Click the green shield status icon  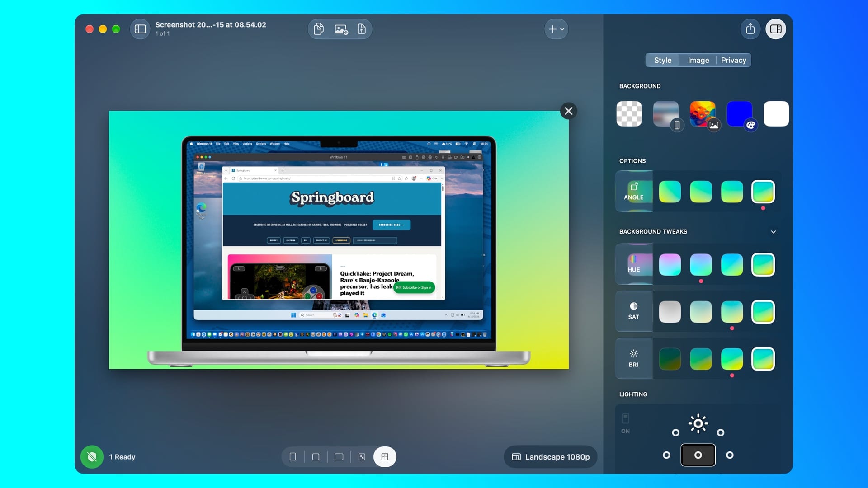coord(92,457)
